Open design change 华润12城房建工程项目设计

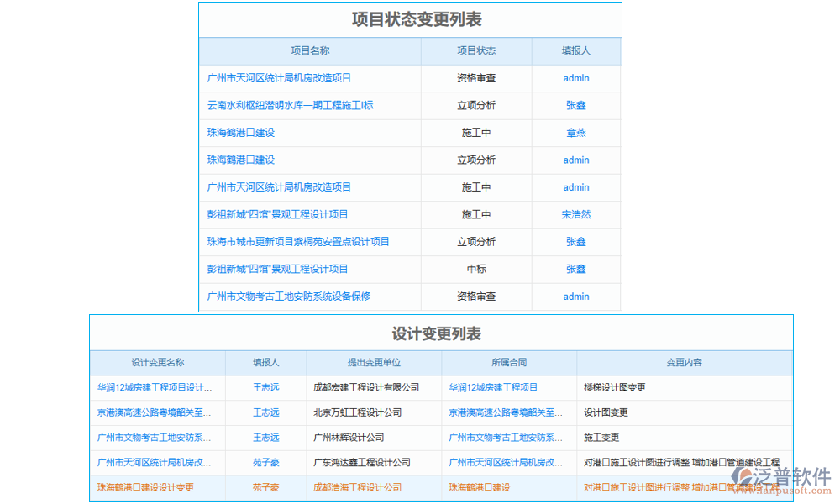155,387
